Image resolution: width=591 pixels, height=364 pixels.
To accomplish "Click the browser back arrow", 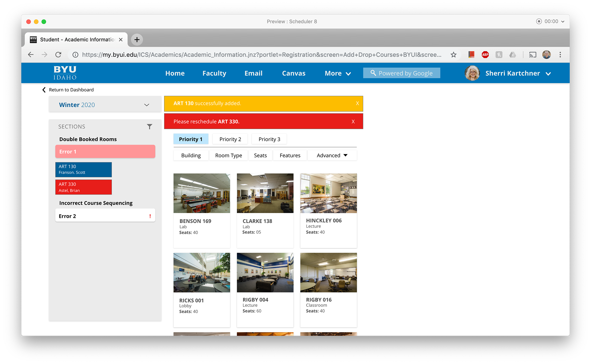I will click(x=31, y=55).
